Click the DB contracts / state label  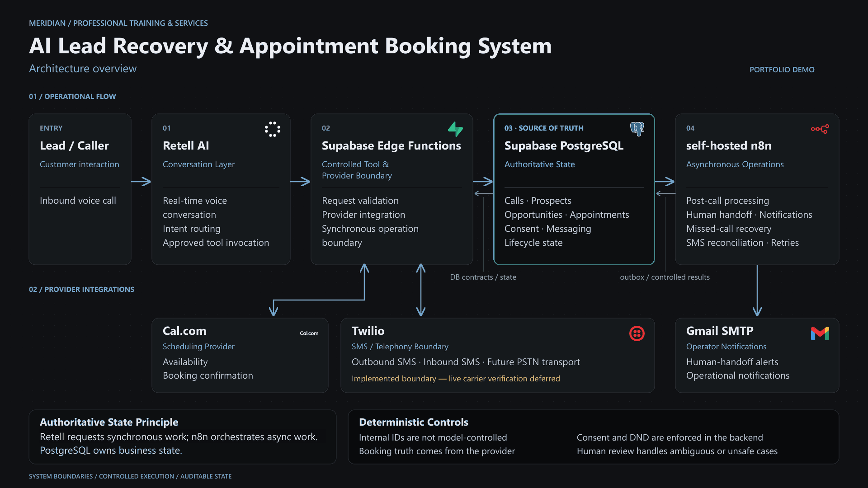[483, 277]
